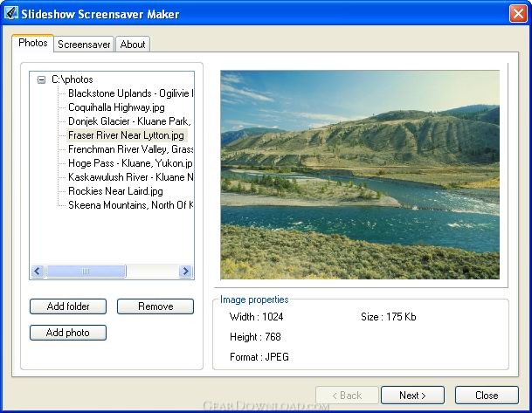Viewport: 532px width, 413px height.
Task: Open the About tab
Action: (x=133, y=44)
